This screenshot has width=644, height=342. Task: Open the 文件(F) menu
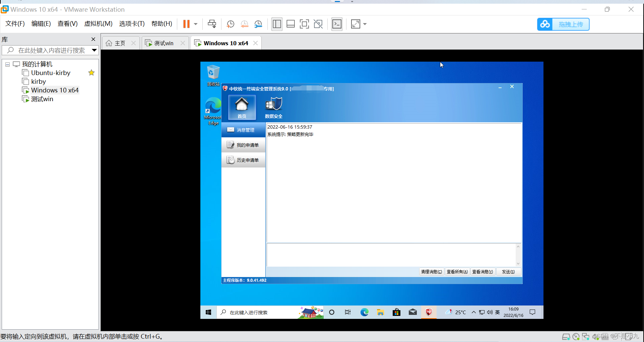pos(15,24)
